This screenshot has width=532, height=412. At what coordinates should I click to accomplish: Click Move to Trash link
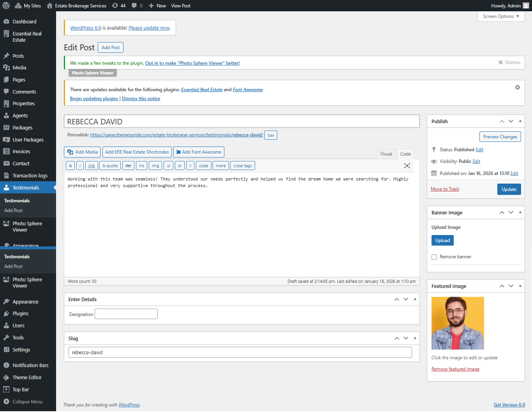click(445, 189)
